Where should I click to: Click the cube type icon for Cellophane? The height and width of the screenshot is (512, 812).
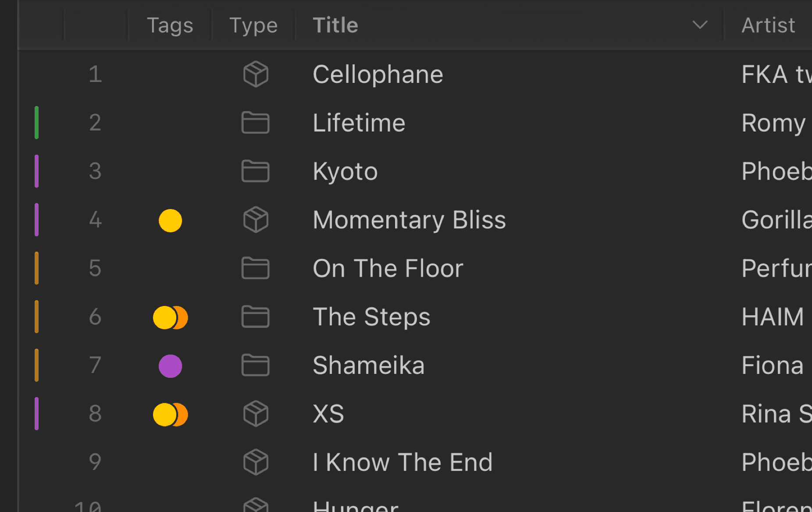click(256, 74)
